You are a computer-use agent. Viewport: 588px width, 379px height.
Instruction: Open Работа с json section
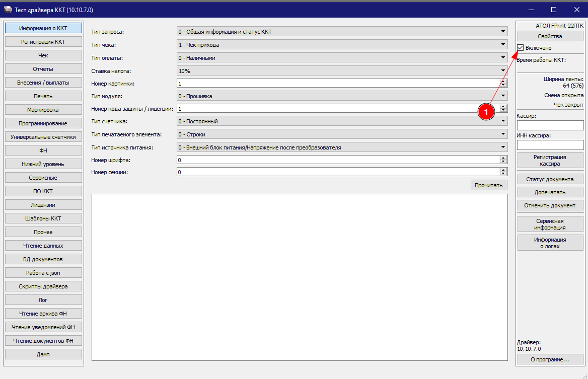[x=43, y=272]
